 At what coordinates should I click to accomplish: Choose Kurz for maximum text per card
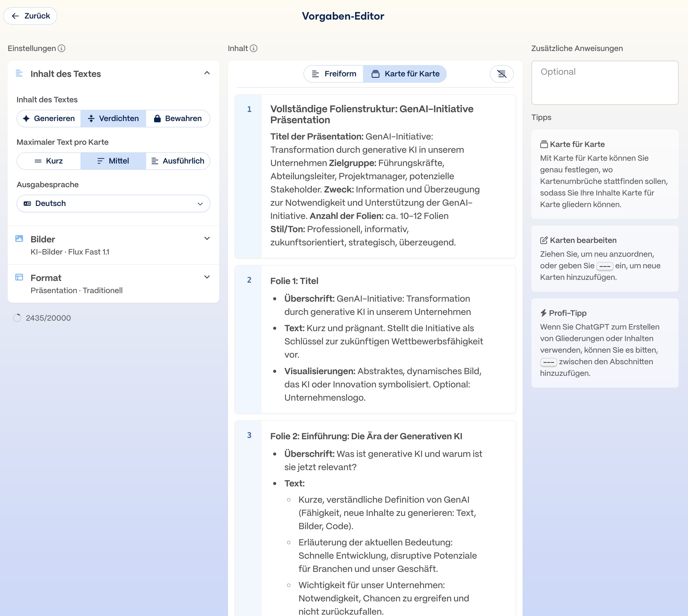pyautogui.click(x=49, y=161)
